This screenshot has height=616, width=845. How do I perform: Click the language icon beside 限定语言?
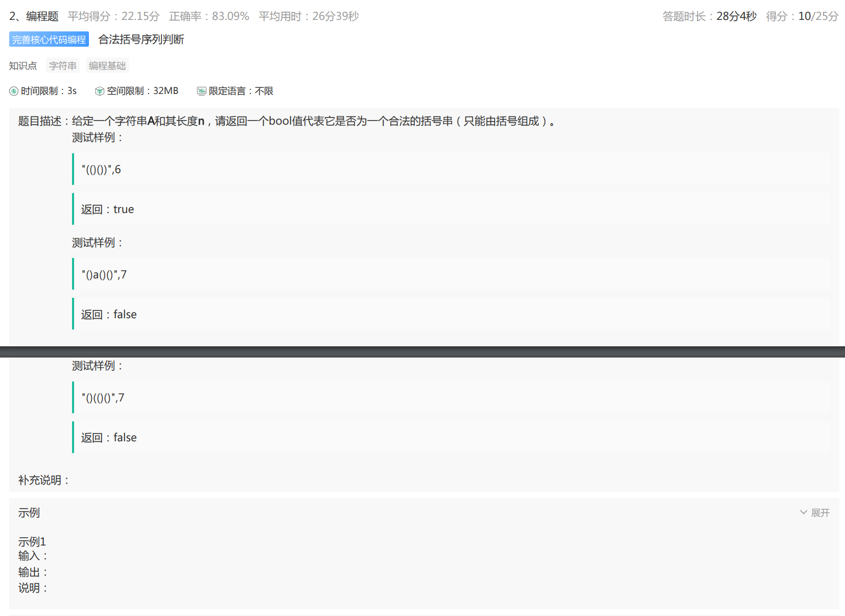pyautogui.click(x=202, y=91)
